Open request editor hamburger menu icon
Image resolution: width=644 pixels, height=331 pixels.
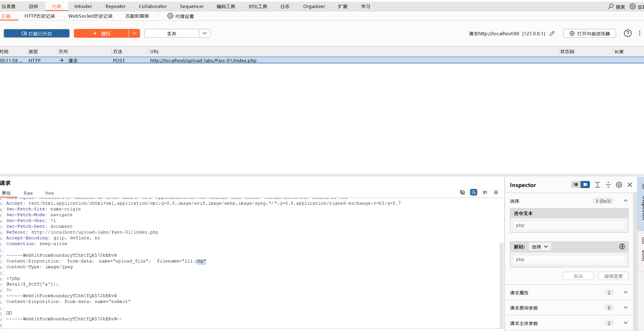pyautogui.click(x=496, y=192)
